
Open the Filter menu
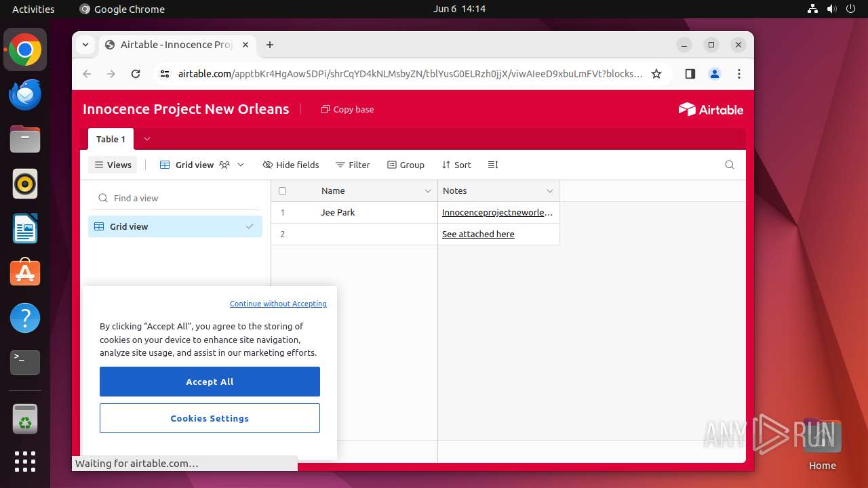tap(353, 165)
